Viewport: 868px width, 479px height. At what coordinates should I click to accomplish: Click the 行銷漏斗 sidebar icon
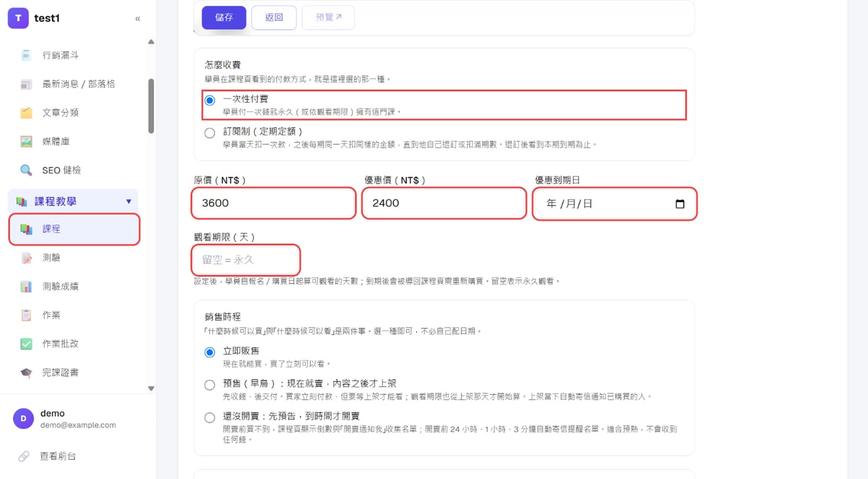pyautogui.click(x=26, y=55)
